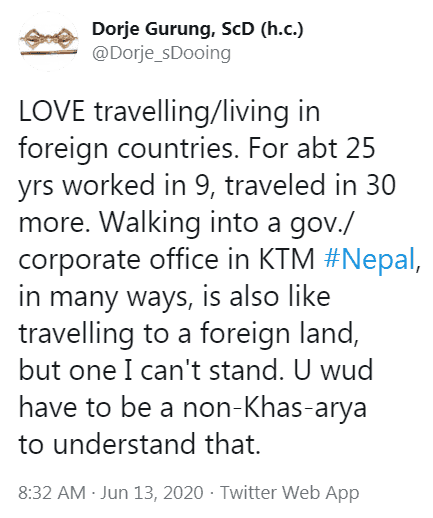Follow the #Nepal hashtag link
The image size is (433, 518).
(x=369, y=259)
